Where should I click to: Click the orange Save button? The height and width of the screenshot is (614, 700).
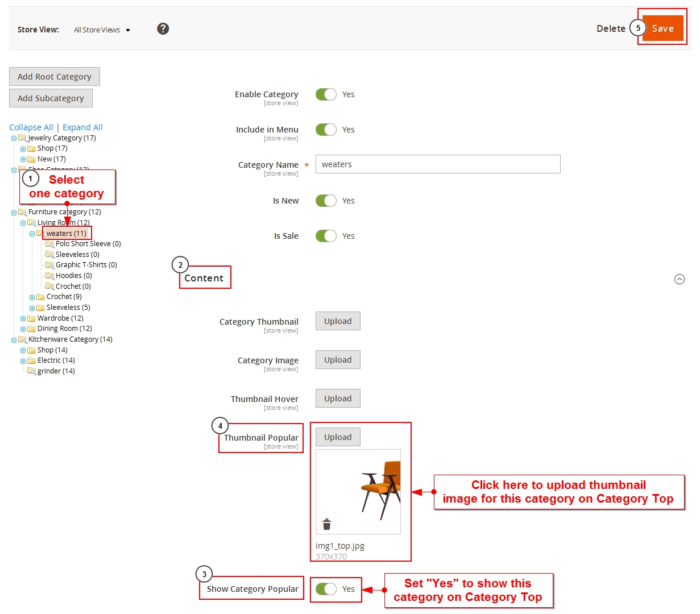[662, 28]
